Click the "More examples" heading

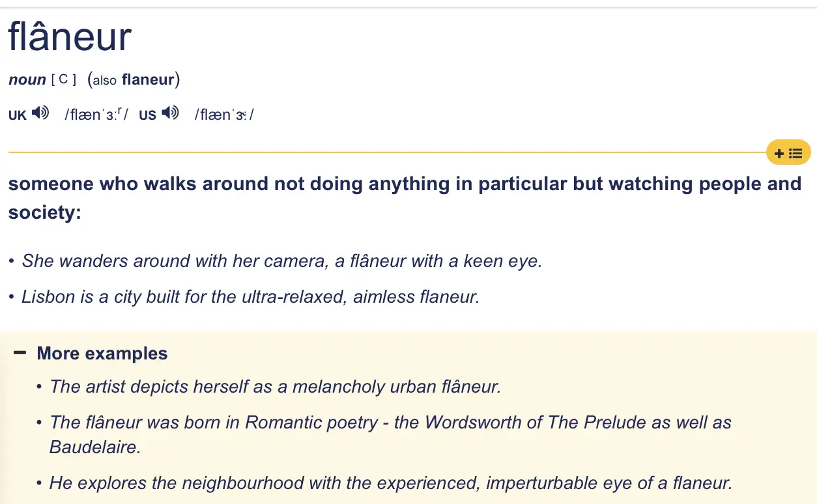(102, 354)
